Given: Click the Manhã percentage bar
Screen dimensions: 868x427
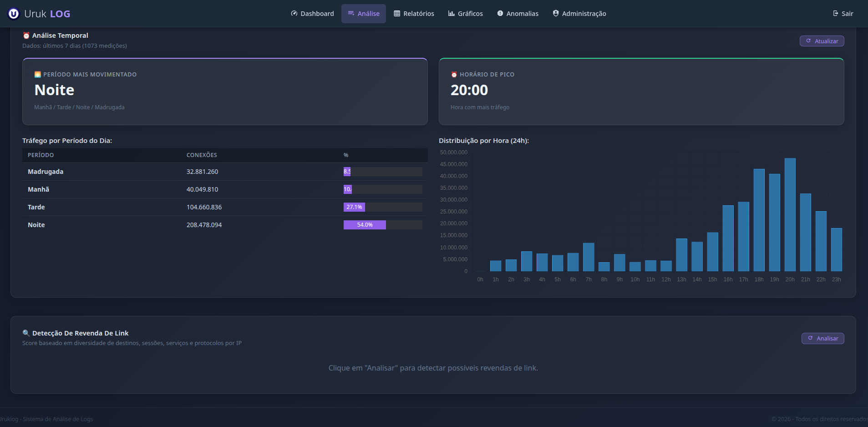Looking at the screenshot, I should click(x=348, y=189).
